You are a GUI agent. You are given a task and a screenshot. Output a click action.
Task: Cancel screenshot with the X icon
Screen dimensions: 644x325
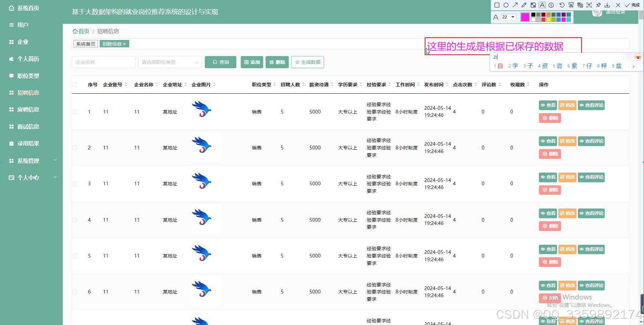618,5
